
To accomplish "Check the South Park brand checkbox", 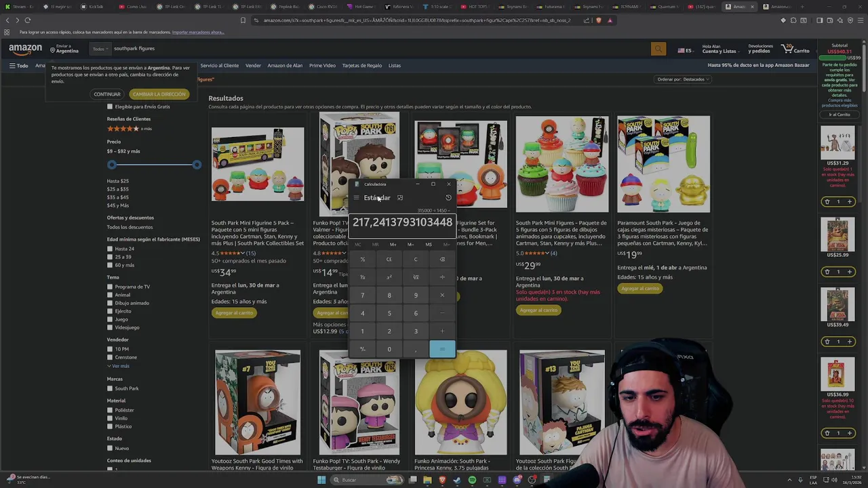I will 110,388.
